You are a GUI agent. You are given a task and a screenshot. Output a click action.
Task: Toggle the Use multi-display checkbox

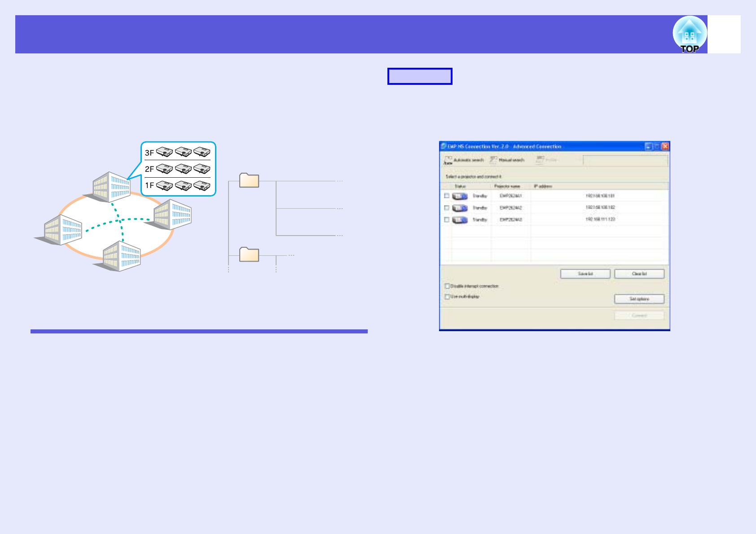tap(447, 297)
